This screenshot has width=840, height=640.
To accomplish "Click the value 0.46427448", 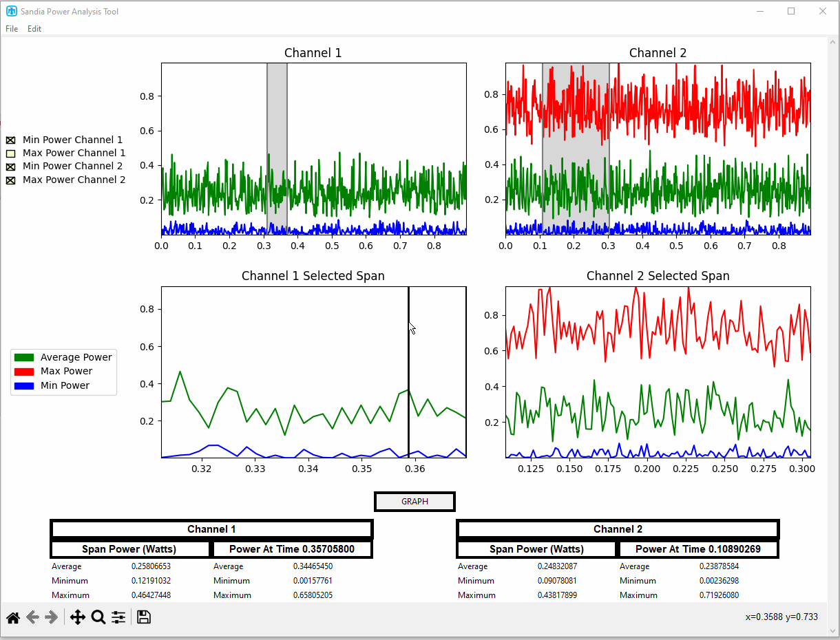I will pyautogui.click(x=151, y=595).
